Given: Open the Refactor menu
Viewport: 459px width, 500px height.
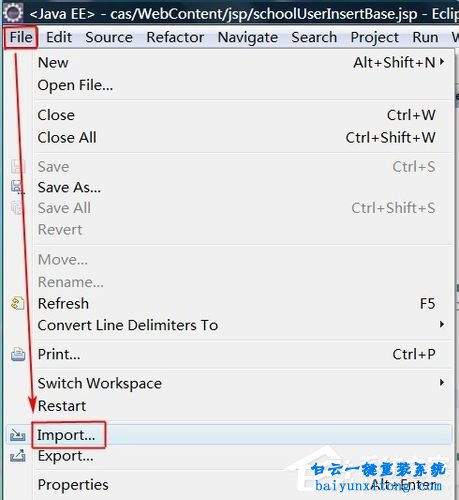Looking at the screenshot, I should 175,37.
